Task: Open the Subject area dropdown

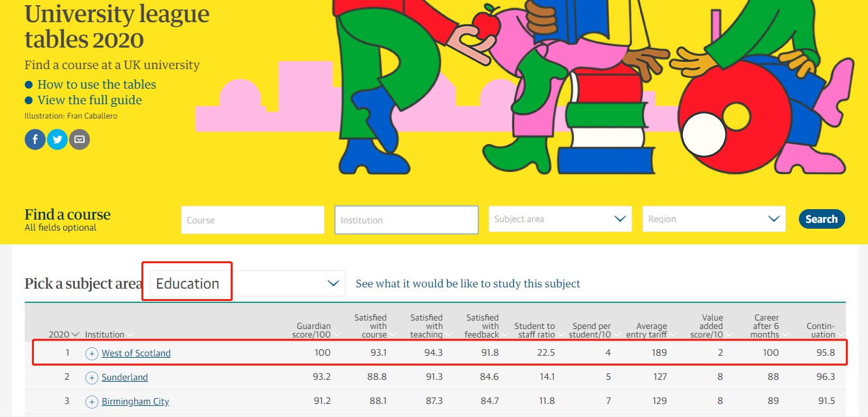Action: point(560,220)
